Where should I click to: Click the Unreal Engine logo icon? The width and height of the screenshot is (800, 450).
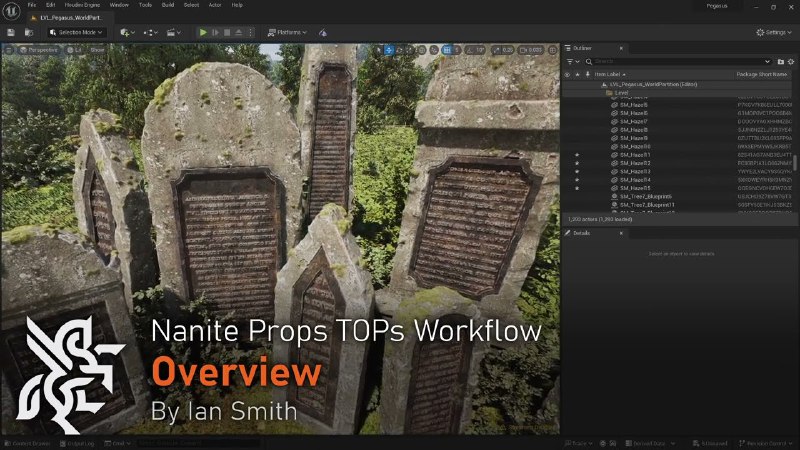click(11, 10)
